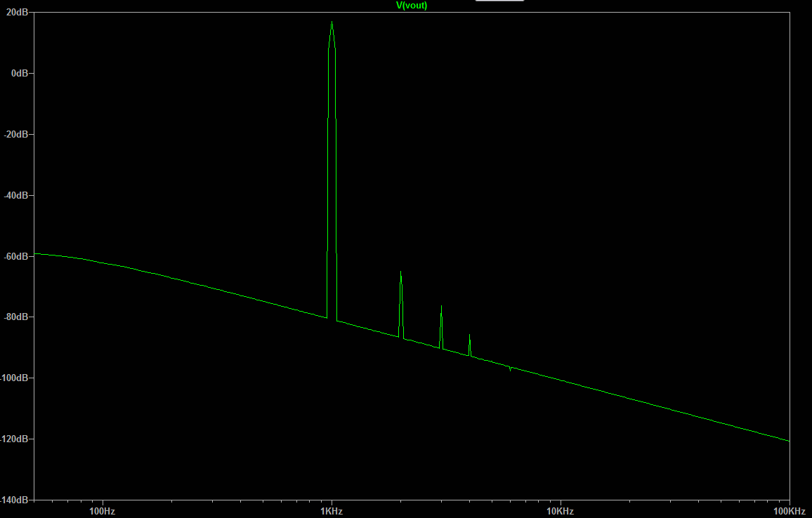Click the -100dB axis label
Viewport: 812px width, 518px height.
[x=14, y=378]
